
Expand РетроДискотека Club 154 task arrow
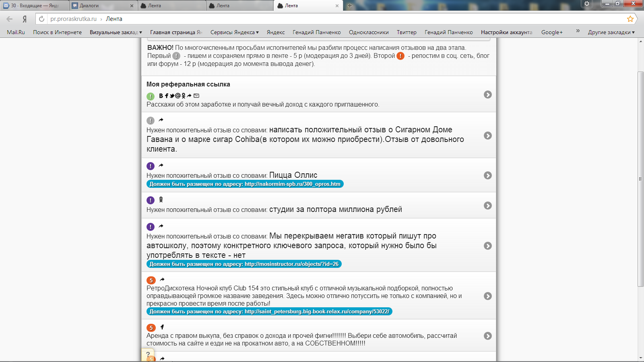click(488, 296)
